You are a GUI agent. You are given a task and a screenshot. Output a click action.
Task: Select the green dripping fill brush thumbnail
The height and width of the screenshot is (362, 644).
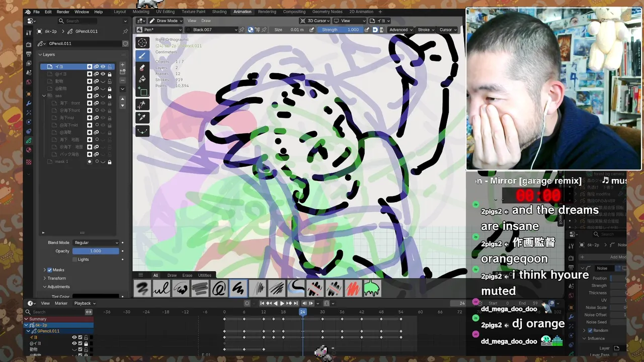[x=372, y=288]
